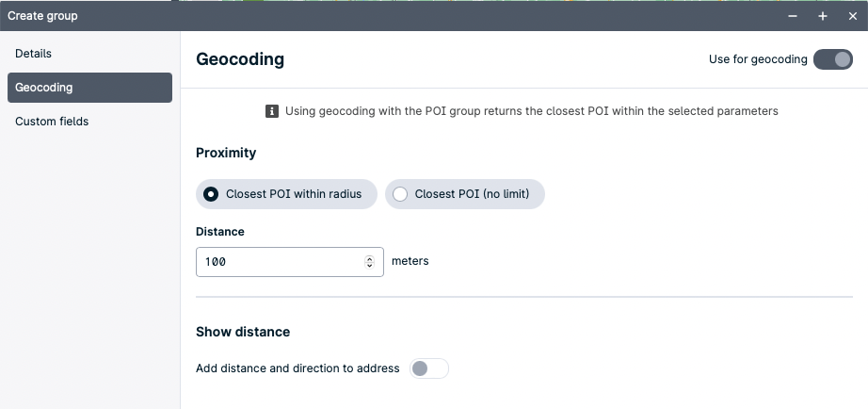
Task: Click the info icon beside the geocoding hint
Action: (272, 111)
